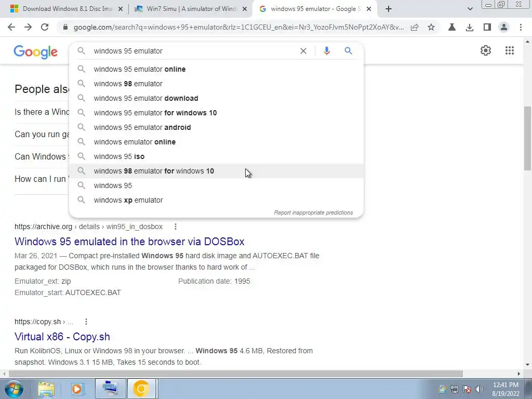
Task: Click Report inappropriate predictions
Action: click(313, 212)
